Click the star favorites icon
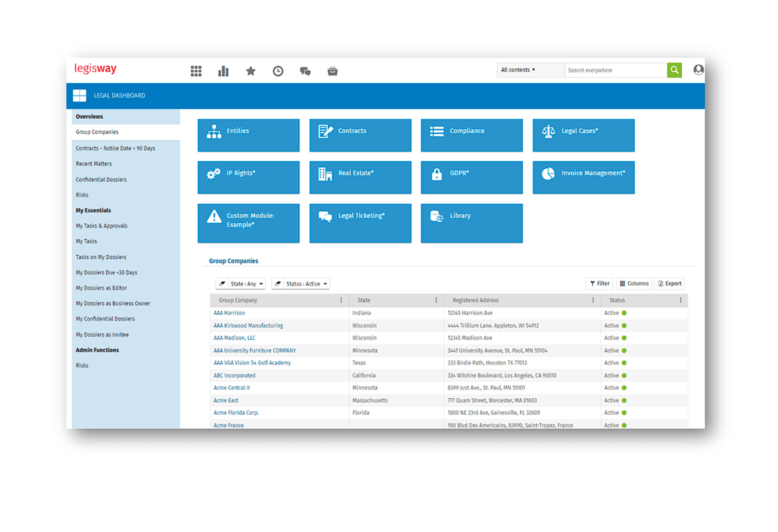Screen dimensions: 778x532 [x=250, y=71]
